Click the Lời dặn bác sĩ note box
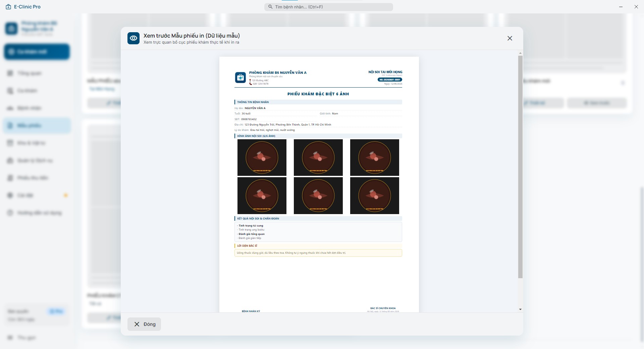This screenshot has width=644, height=349. [318, 253]
